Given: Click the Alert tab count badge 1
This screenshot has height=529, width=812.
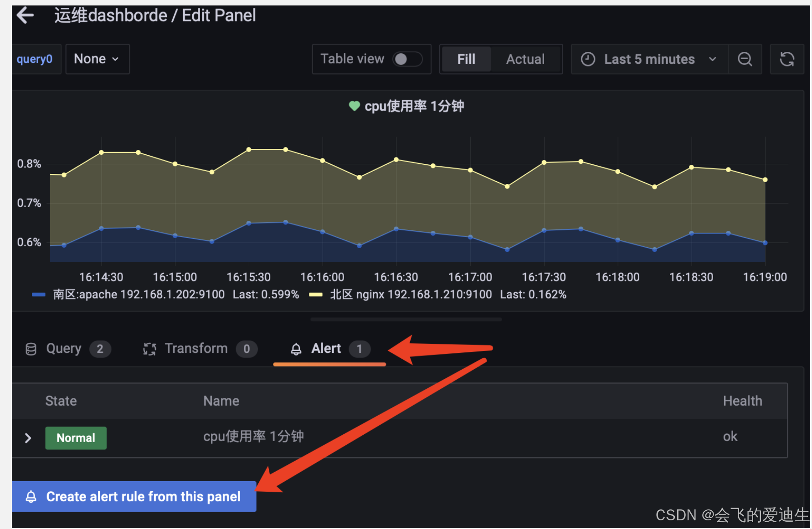Looking at the screenshot, I should point(360,349).
